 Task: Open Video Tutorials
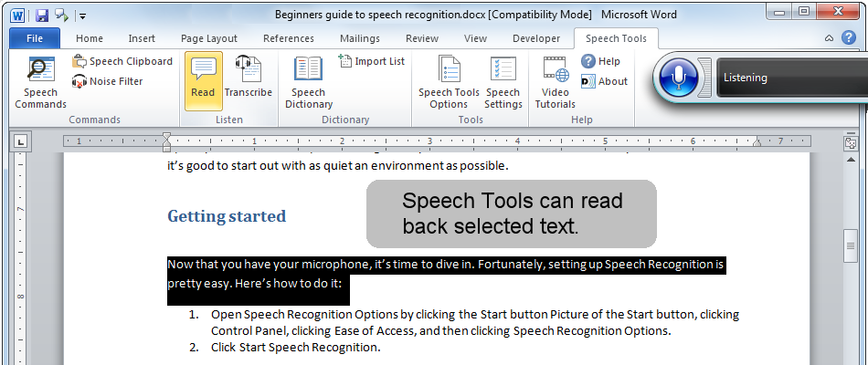pos(556,82)
